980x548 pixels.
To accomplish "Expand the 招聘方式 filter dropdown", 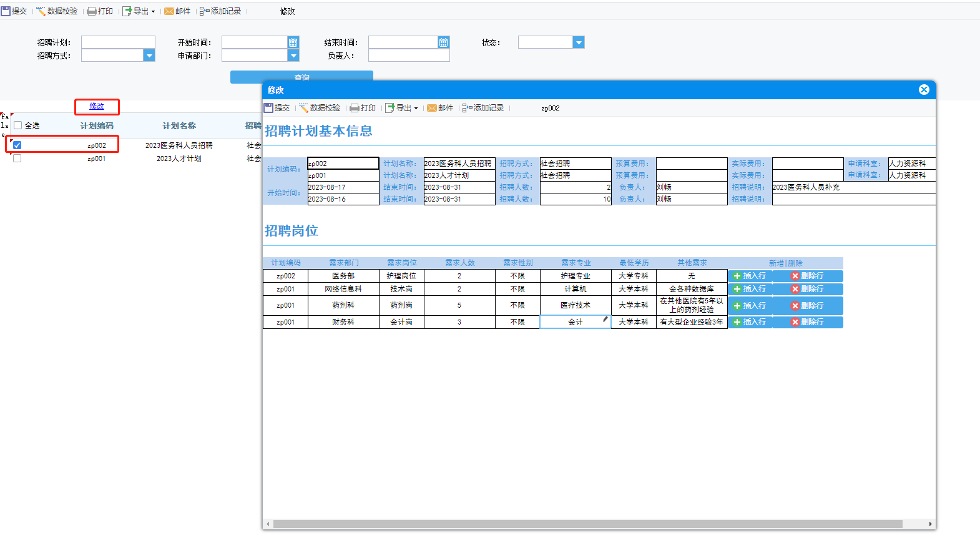I will tap(149, 56).
